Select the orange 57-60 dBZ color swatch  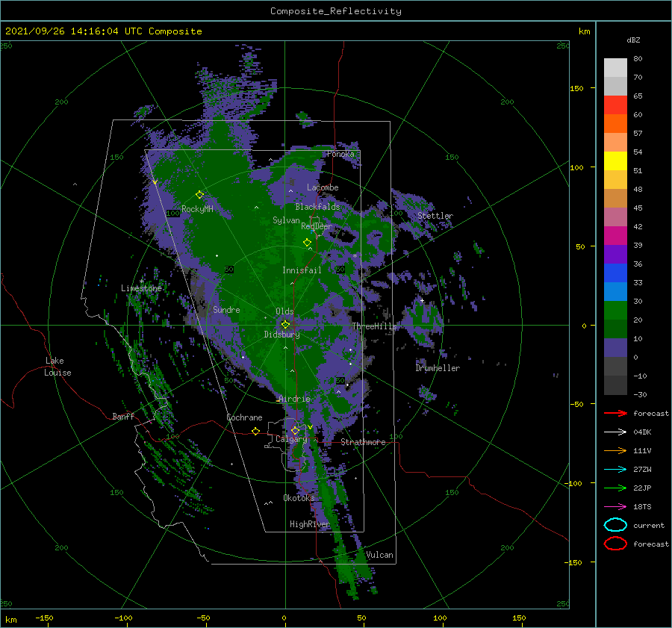click(x=615, y=124)
